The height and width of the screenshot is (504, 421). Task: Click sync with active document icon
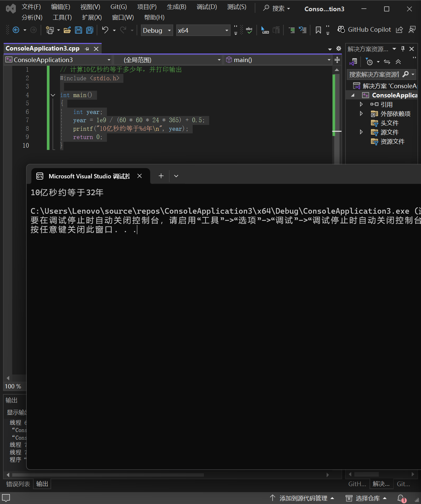[x=387, y=62]
